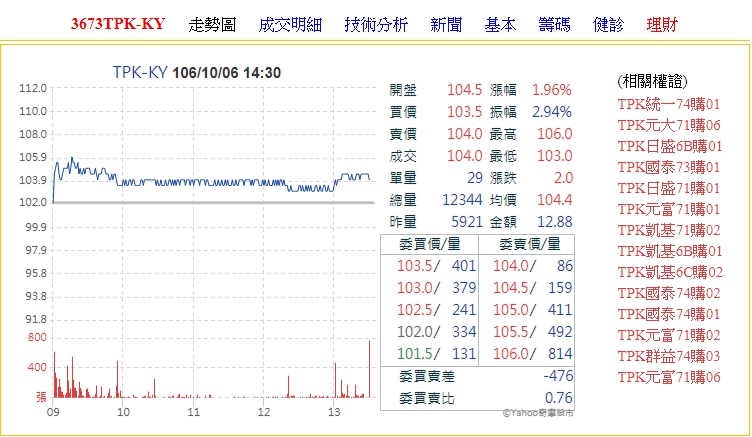Open warrant TPK國泰74購02
The width and height of the screenshot is (752, 437).
pyautogui.click(x=669, y=293)
